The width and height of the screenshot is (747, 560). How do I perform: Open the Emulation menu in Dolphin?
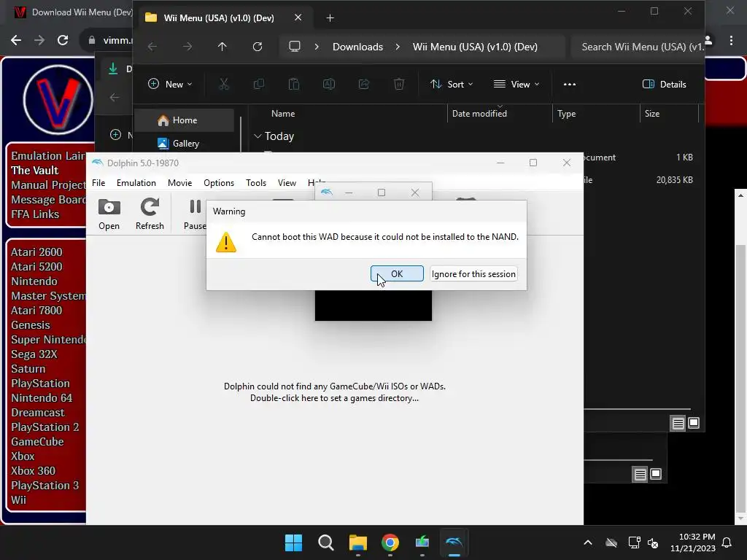pyautogui.click(x=136, y=183)
